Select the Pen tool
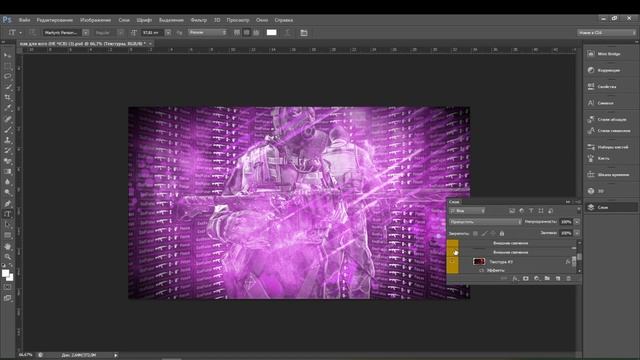The height and width of the screenshot is (360, 640). click(7, 204)
